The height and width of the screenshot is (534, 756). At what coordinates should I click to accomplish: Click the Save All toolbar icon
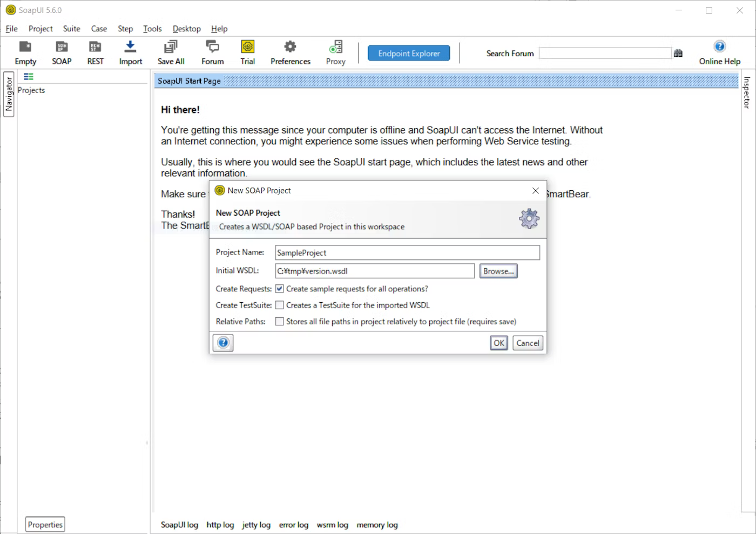171,48
